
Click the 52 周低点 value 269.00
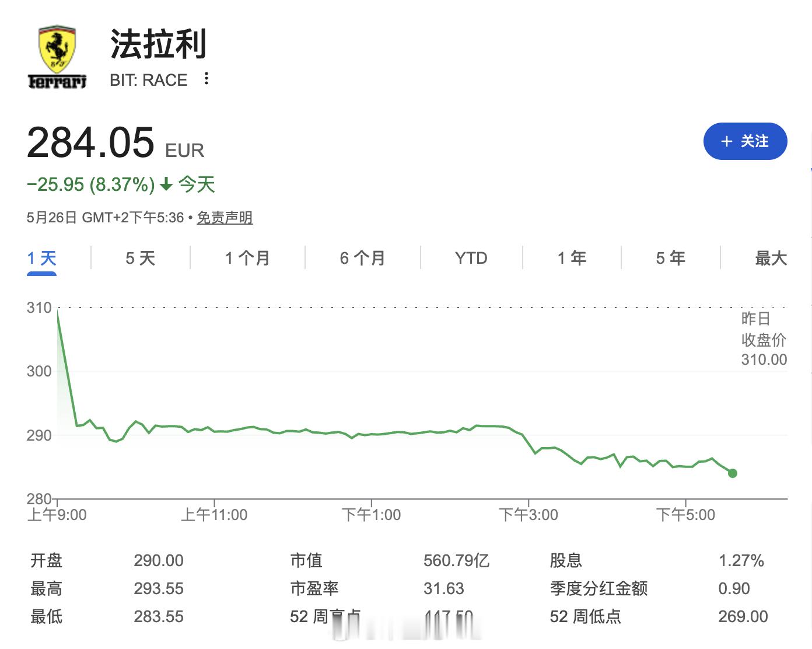point(743,617)
